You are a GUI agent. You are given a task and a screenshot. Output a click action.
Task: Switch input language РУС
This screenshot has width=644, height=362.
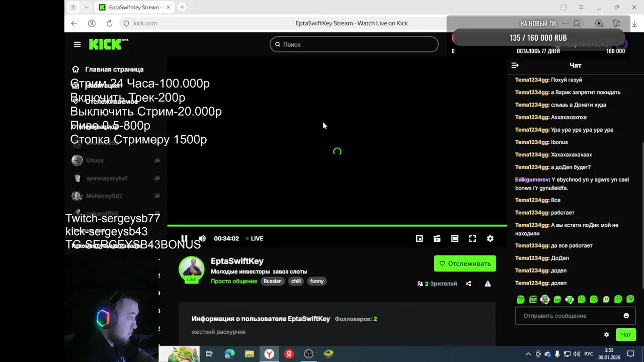(x=589, y=354)
